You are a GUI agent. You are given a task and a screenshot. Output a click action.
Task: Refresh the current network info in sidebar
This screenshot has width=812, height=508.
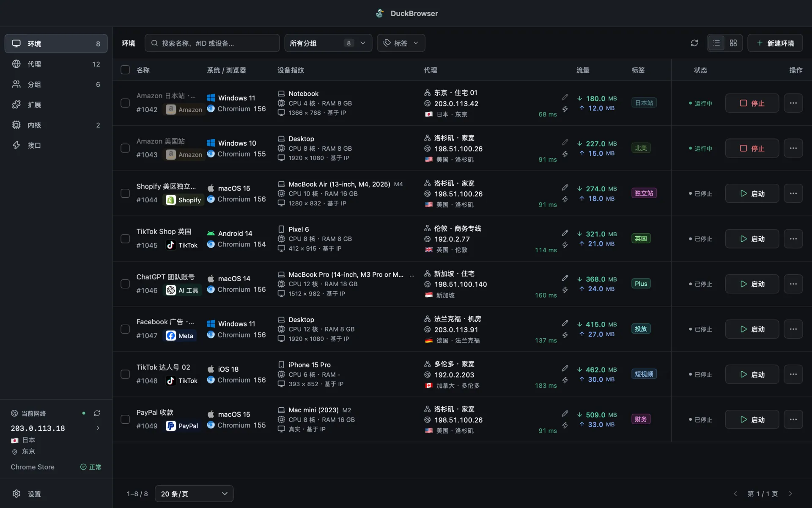(x=97, y=413)
